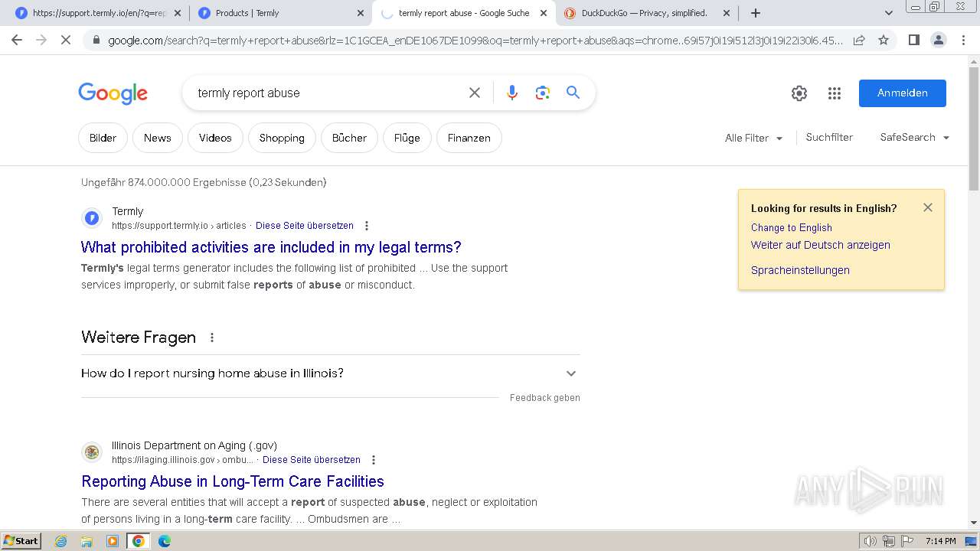Open Spracheinstellungen link
The width and height of the screenshot is (980, 551).
[800, 270]
